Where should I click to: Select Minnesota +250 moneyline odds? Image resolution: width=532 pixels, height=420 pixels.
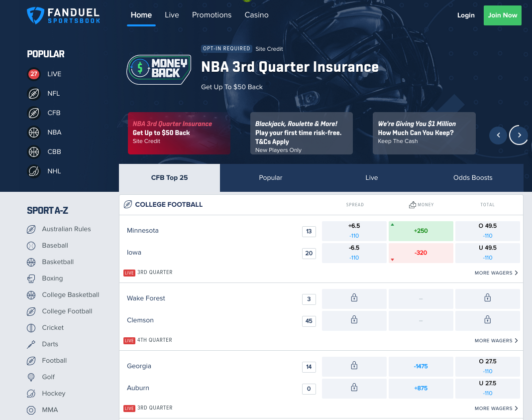pos(421,231)
